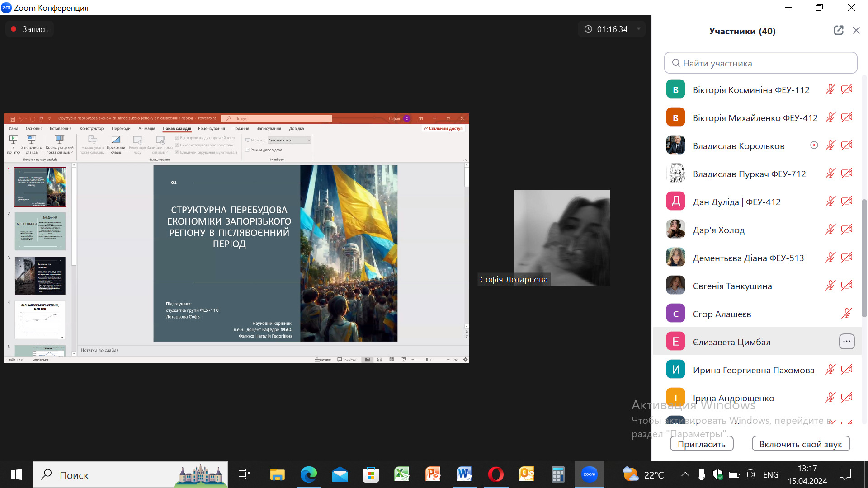Close the Participants panel
Image resolution: width=868 pixels, height=488 pixels.
[856, 30]
